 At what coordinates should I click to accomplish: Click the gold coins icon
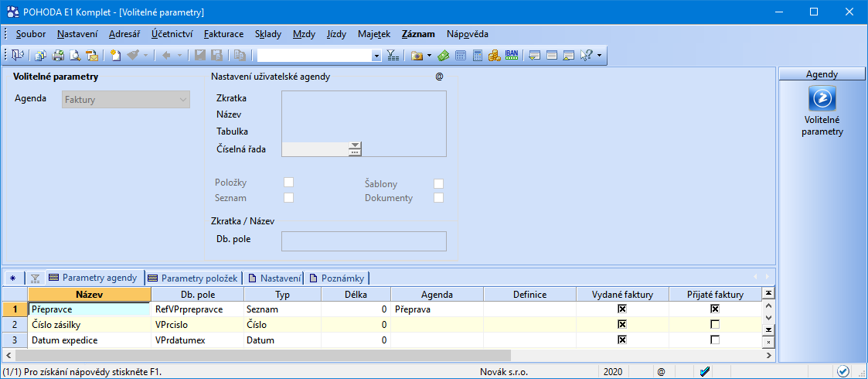tap(495, 55)
